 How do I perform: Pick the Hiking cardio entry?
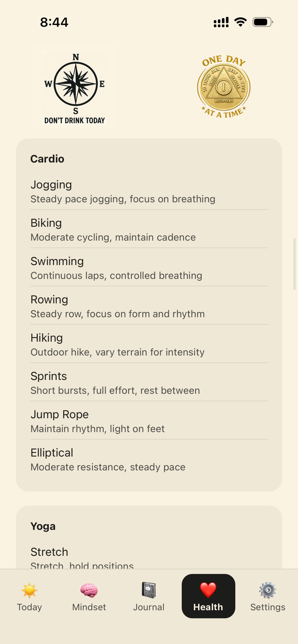149,344
